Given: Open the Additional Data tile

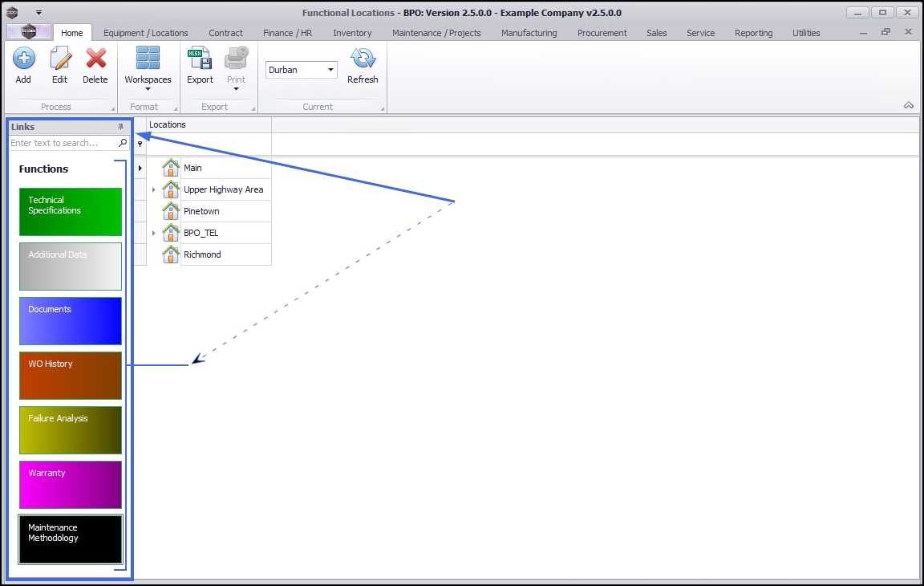Looking at the screenshot, I should tap(71, 267).
